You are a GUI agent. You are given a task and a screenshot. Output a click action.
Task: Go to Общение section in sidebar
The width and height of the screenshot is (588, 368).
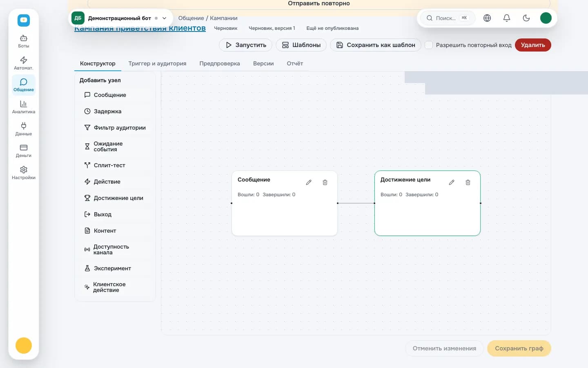pos(24,85)
